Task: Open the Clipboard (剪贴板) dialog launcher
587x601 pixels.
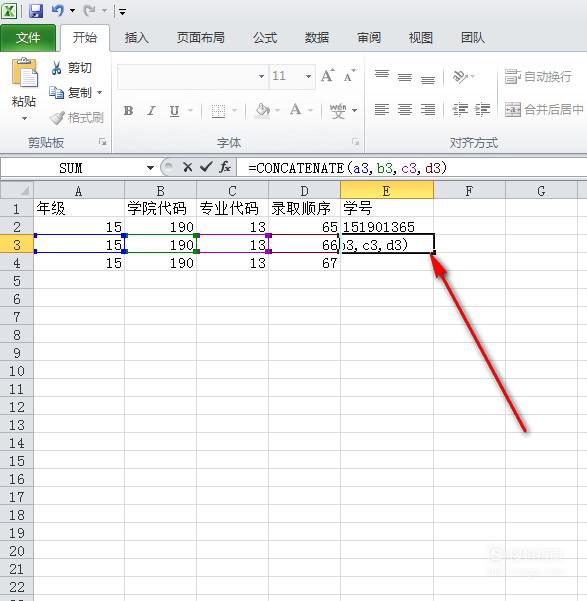Action: [x=102, y=142]
